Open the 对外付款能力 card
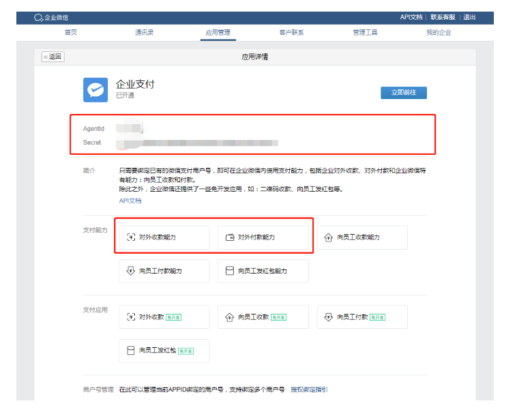This screenshot has height=410, width=532. click(263, 237)
